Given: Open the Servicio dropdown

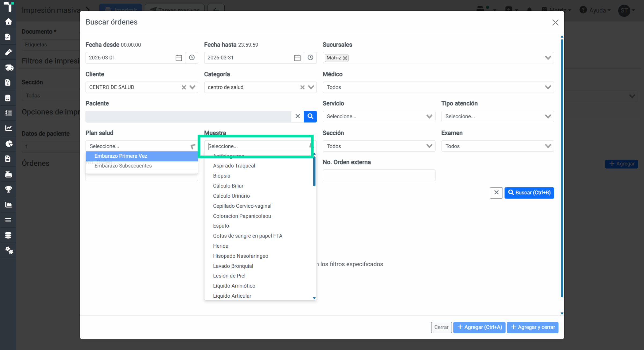Looking at the screenshot, I should tap(379, 116).
